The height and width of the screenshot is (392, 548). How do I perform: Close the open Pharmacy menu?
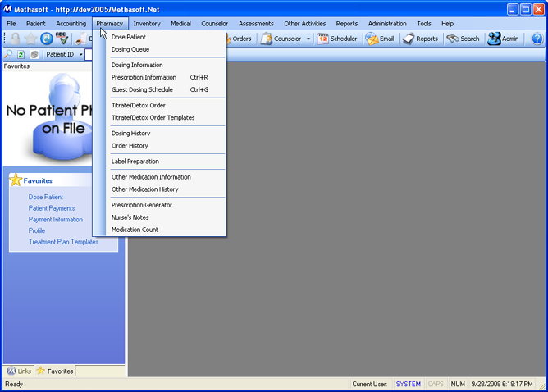click(x=110, y=24)
